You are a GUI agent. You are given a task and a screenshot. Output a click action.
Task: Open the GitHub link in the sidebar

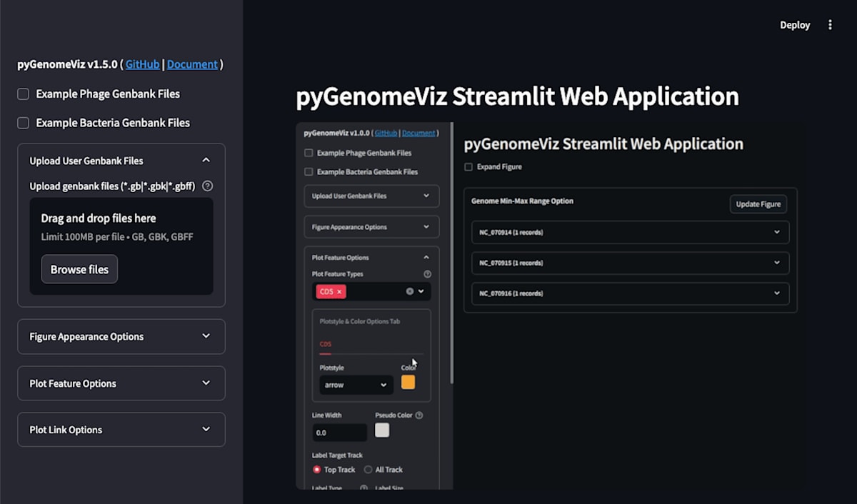click(143, 64)
